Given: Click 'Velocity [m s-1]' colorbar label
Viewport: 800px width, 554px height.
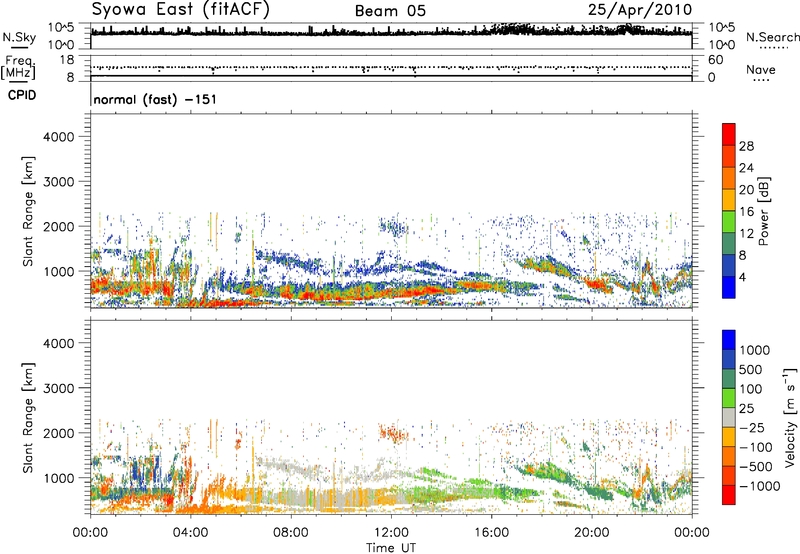Looking at the screenshot, I should tap(790, 417).
